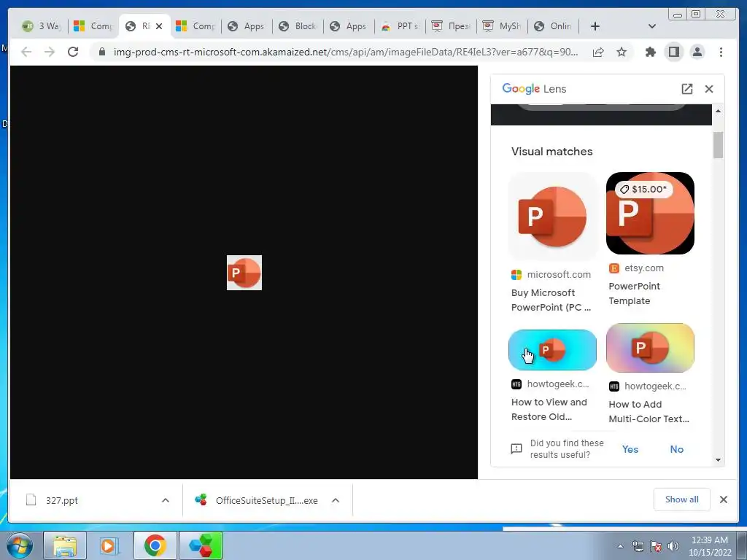Open the Chrome profile avatar

(x=697, y=52)
